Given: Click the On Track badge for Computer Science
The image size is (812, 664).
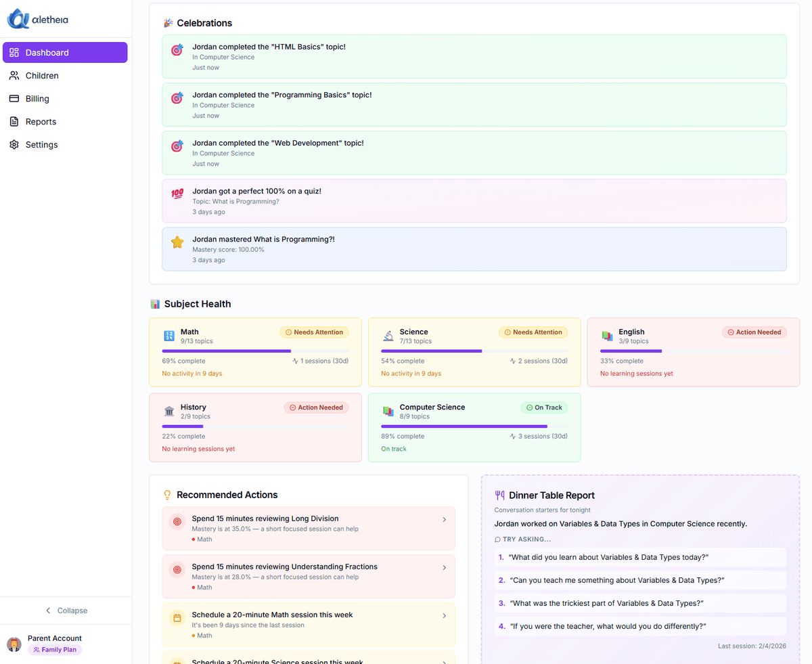Looking at the screenshot, I should (543, 407).
